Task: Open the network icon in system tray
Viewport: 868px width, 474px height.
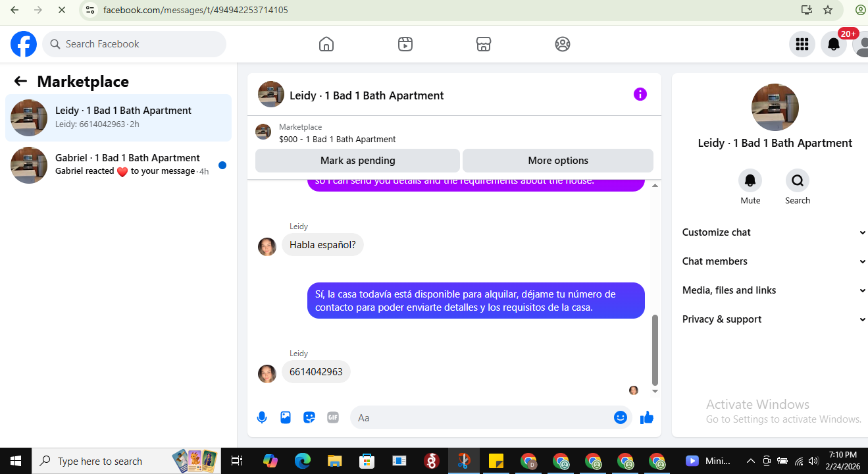Action: [x=798, y=461]
